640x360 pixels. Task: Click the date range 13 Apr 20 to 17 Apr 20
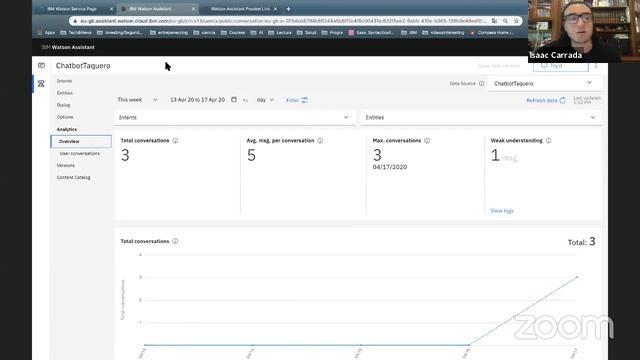click(x=198, y=100)
